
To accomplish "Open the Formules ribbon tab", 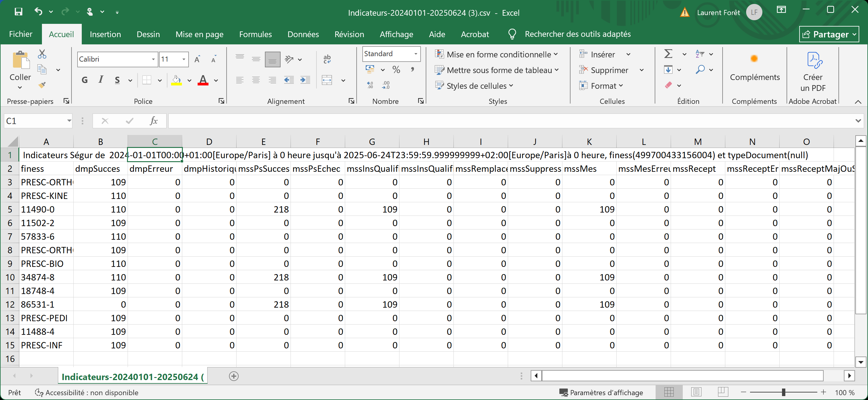I will pyautogui.click(x=255, y=34).
